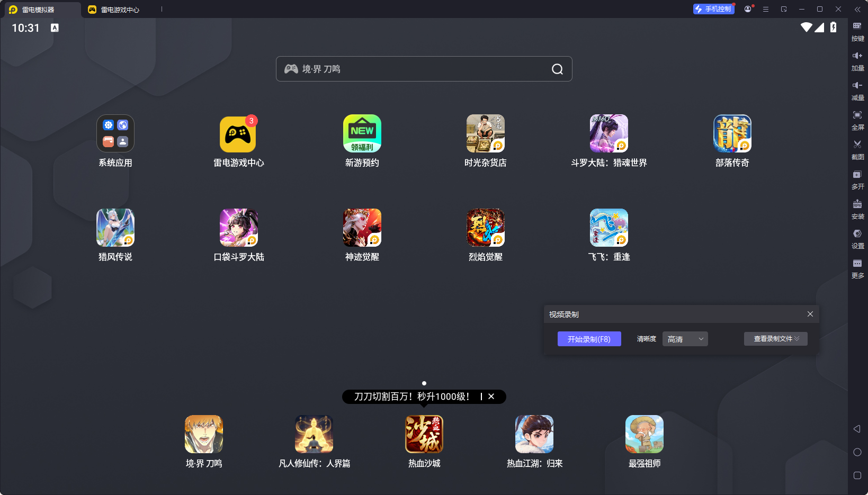The height and width of the screenshot is (495, 868).
Task: Switch to the 雷电游戏中心 tab
Action: (x=120, y=10)
